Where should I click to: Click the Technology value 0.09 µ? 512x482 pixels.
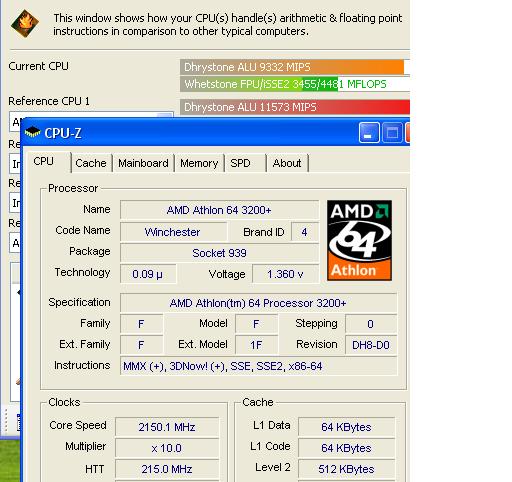(x=148, y=274)
